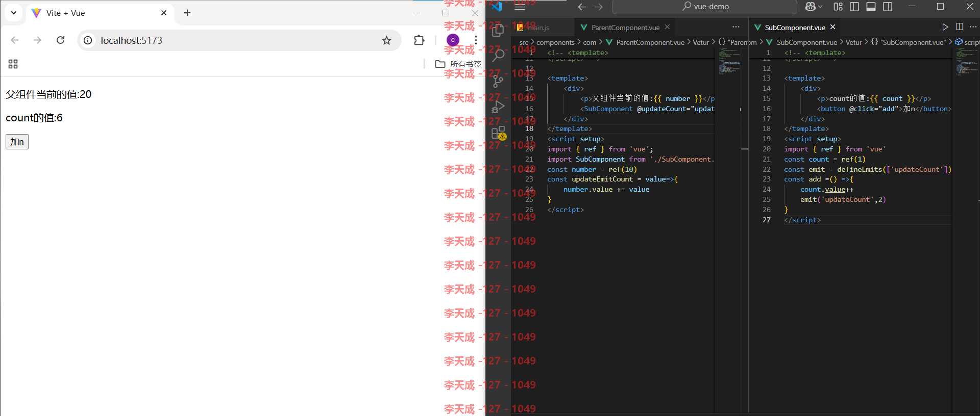Open browser Extensions puzzle icon
980x416 pixels.
tap(419, 40)
